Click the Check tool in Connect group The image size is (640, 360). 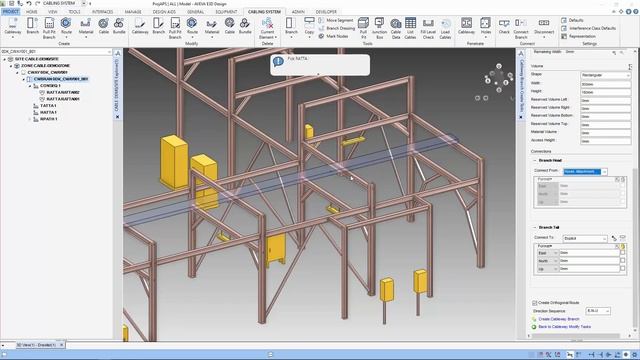point(504,26)
